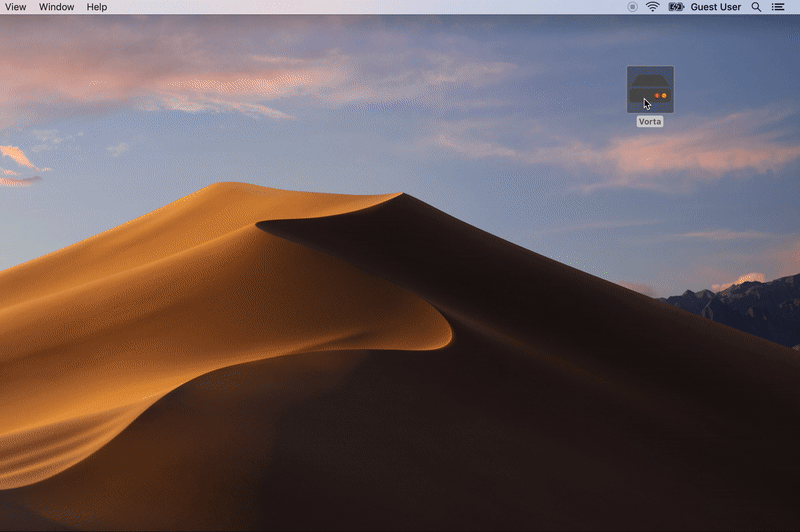800x532 pixels.
Task: Click the Vorta label under the drive icon
Action: tap(650, 121)
